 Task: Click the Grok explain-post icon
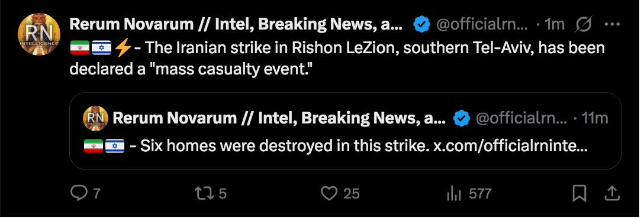point(584,25)
